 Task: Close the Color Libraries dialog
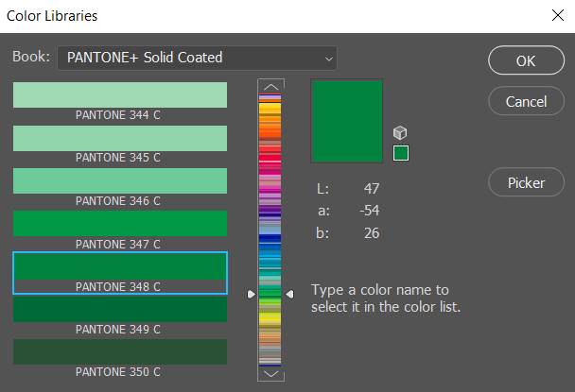pyautogui.click(x=558, y=15)
